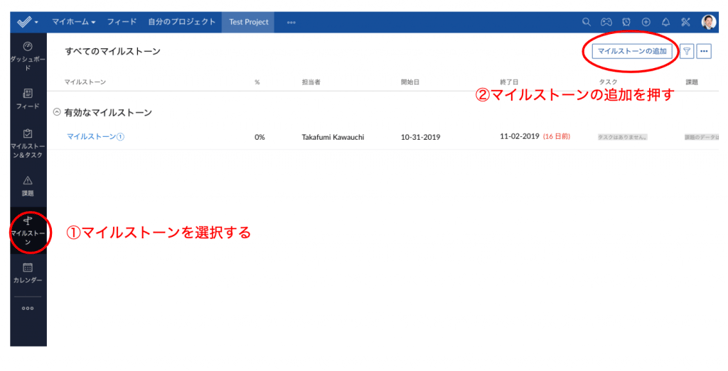Viewport: 728px width, 371px height.
Task: Open カレンダー in the sidebar
Action: click(28, 273)
